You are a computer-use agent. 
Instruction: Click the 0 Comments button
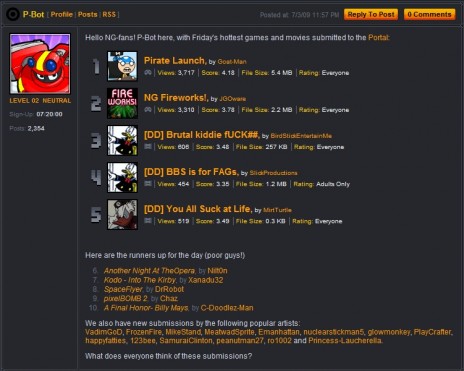click(x=430, y=14)
